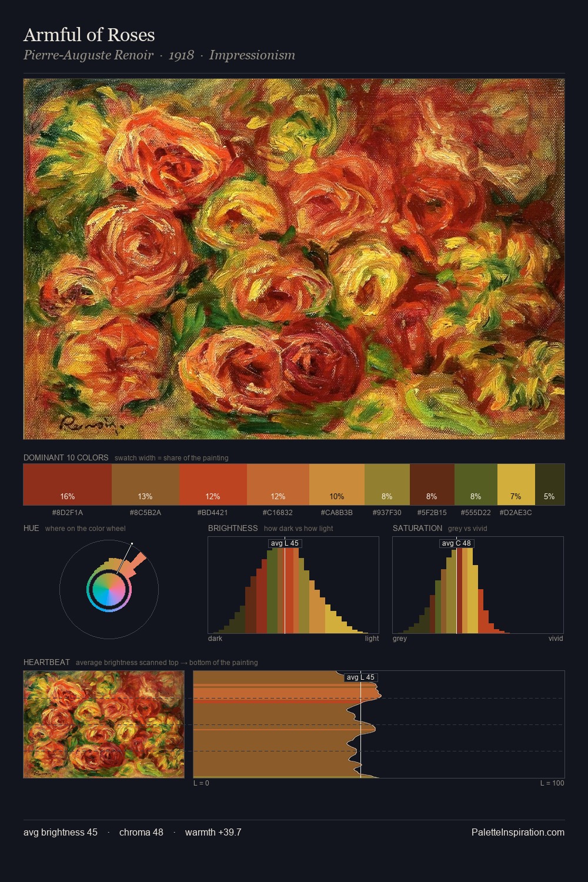Click the HEARTBEAT section heading
Image resolution: width=588 pixels, height=882 pixels.
pyautogui.click(x=46, y=662)
